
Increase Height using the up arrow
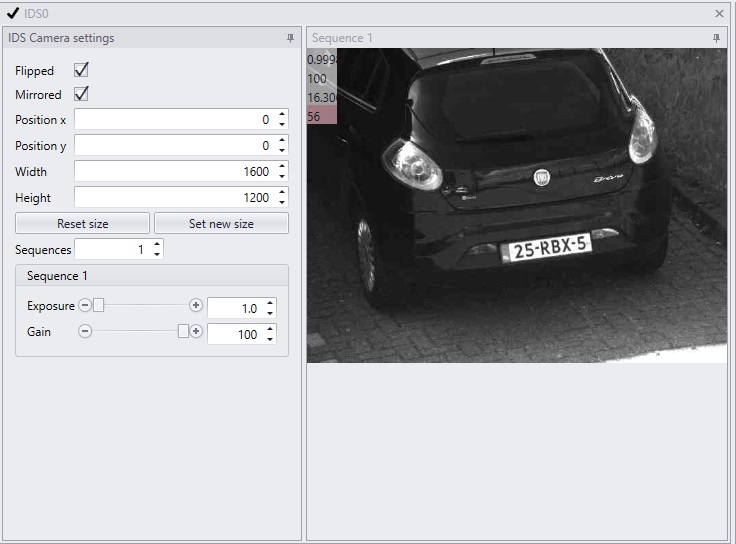(x=282, y=192)
